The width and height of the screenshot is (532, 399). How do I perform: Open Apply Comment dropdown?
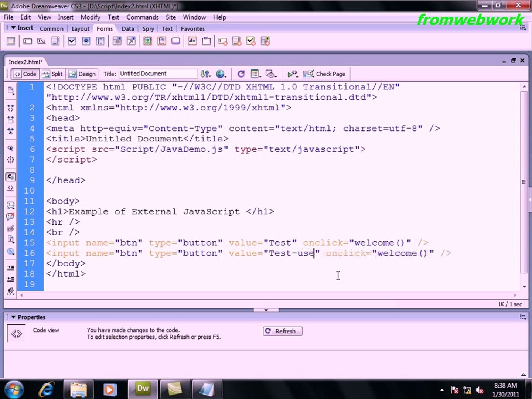11,205
